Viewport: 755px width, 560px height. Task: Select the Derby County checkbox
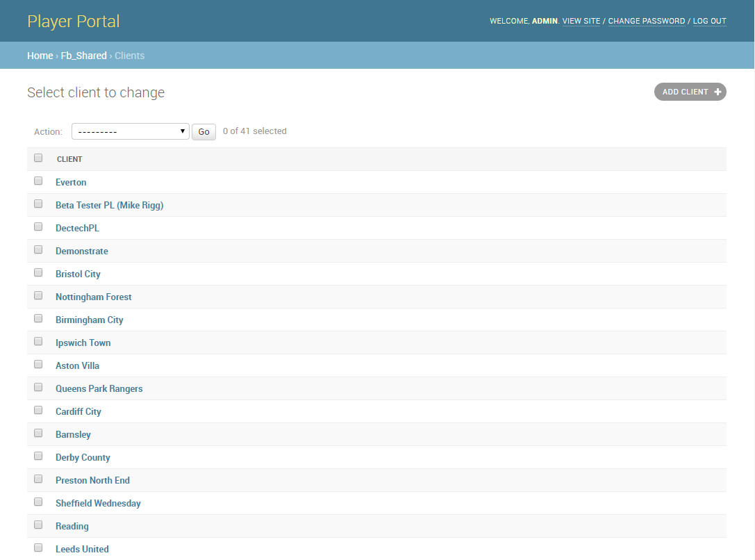point(38,456)
